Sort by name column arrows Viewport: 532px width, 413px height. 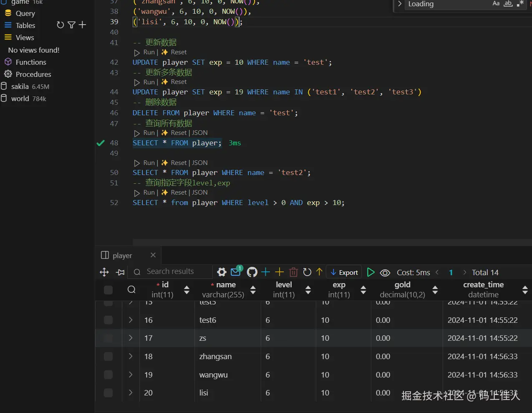coord(253,290)
